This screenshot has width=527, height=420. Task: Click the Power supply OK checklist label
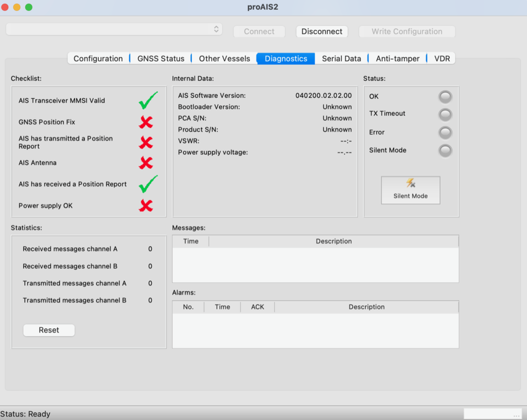click(x=45, y=206)
